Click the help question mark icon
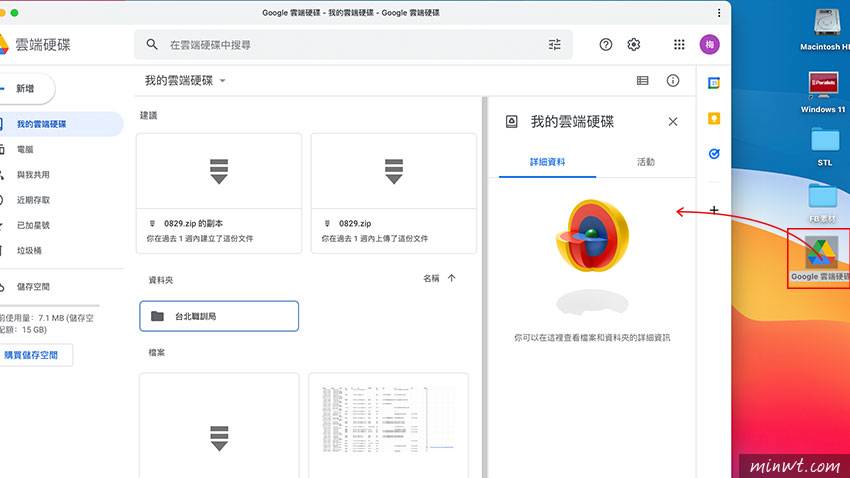Viewport: 850px width, 478px height. click(x=606, y=45)
